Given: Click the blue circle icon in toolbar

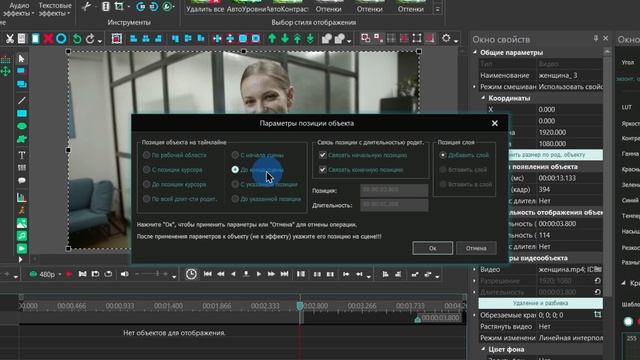Looking at the screenshot, I should click(61, 39).
